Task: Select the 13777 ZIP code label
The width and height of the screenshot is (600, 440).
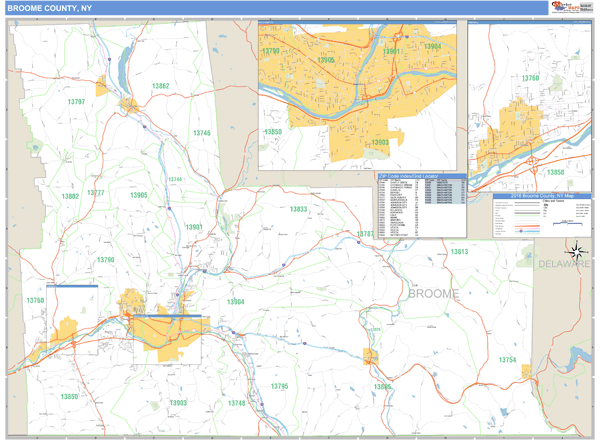Action: click(x=96, y=193)
